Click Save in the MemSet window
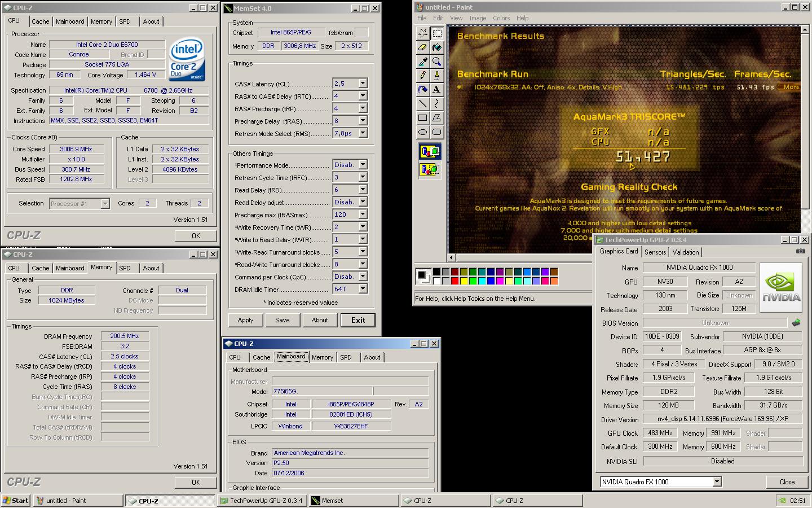 283,320
